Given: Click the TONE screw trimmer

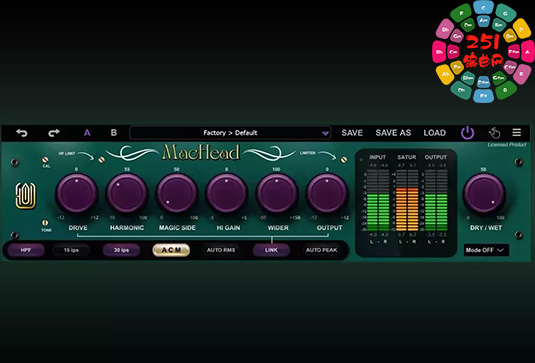Looking at the screenshot, I should (45, 223).
